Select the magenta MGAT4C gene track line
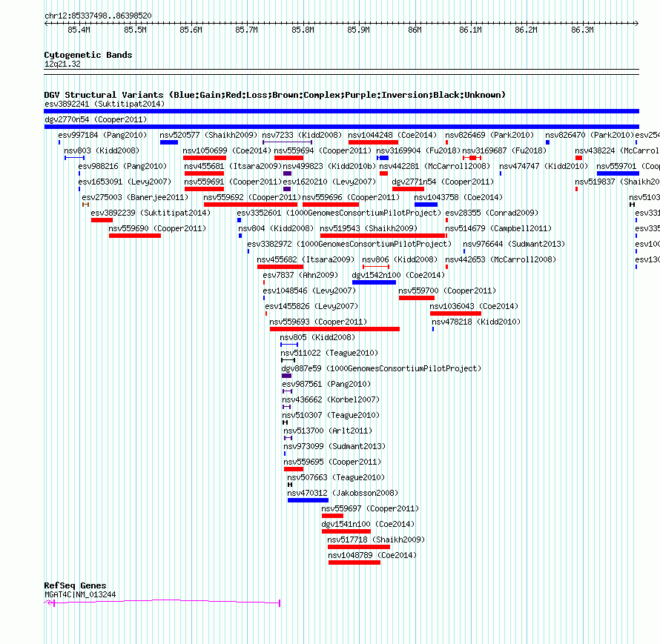 coord(162,602)
